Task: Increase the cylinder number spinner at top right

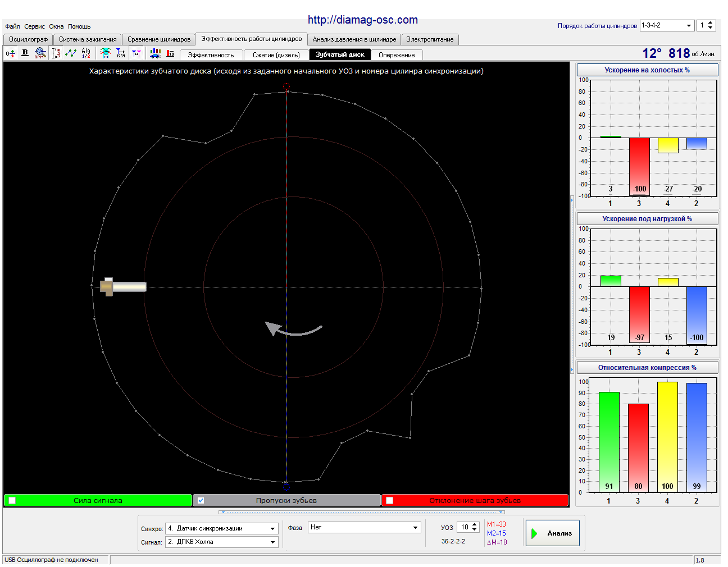Action: click(711, 23)
